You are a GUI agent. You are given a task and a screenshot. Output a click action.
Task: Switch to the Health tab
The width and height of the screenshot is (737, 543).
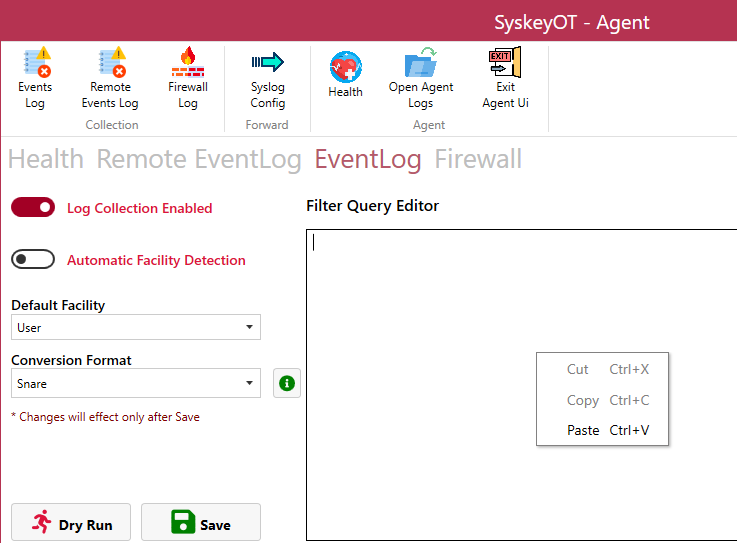pyautogui.click(x=46, y=159)
